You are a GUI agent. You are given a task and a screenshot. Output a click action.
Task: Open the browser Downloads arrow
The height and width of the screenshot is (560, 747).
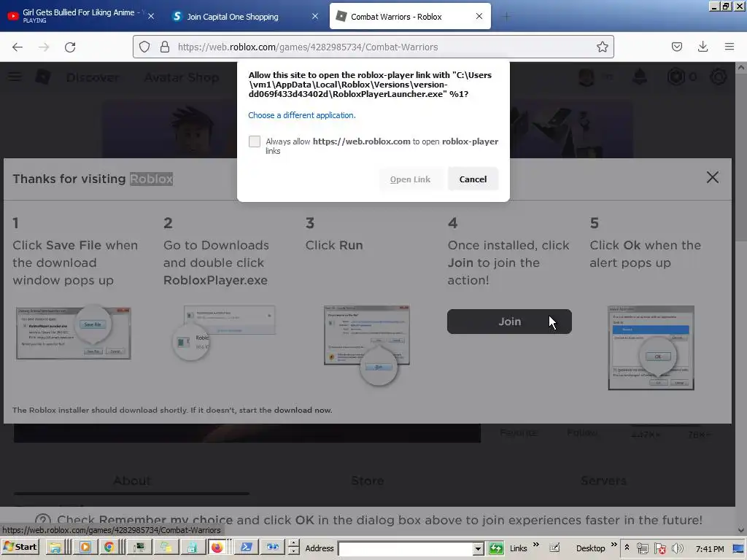click(x=703, y=47)
